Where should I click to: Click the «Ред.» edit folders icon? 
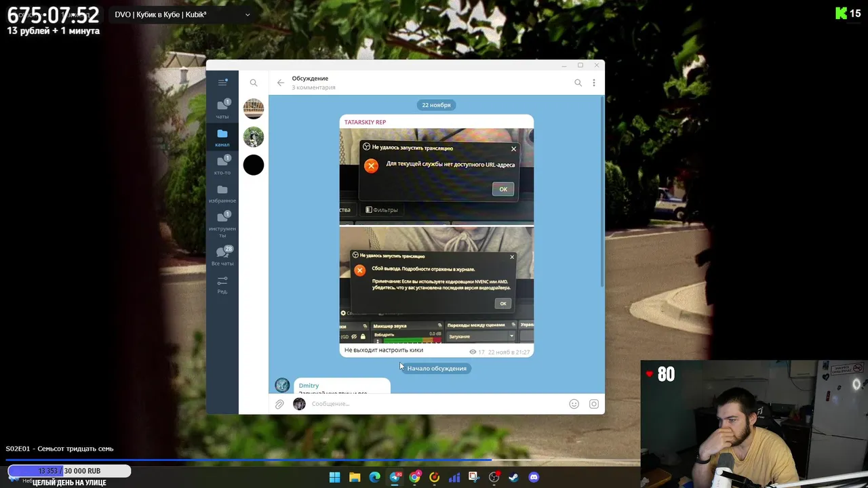[x=222, y=284]
